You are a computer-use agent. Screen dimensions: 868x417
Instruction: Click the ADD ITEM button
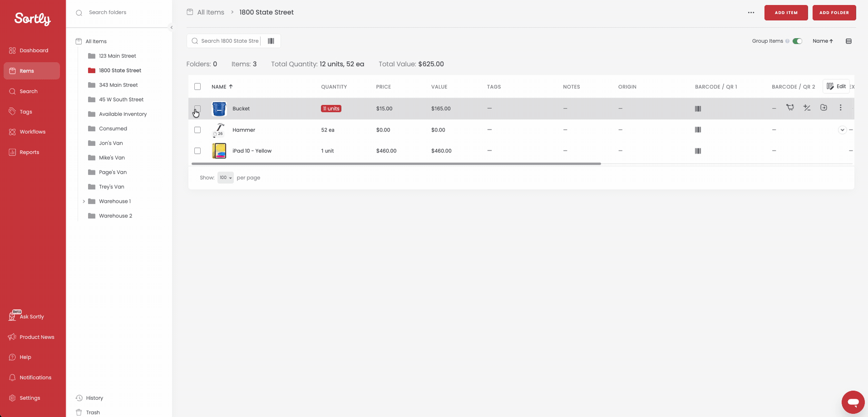point(786,13)
